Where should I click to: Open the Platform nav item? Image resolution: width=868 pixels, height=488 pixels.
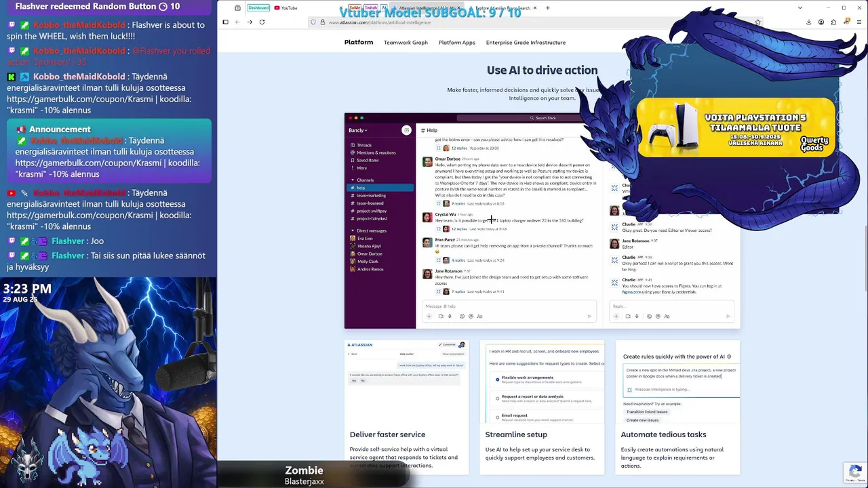pyautogui.click(x=359, y=42)
